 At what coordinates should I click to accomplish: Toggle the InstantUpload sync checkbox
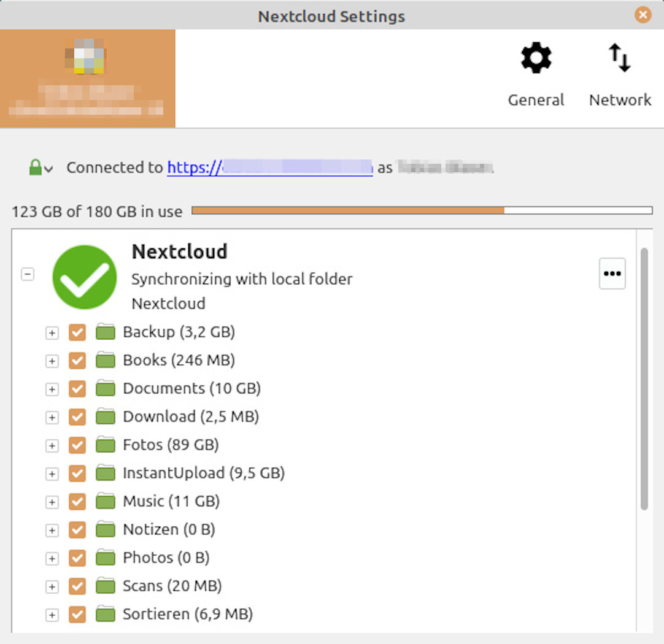click(x=77, y=473)
